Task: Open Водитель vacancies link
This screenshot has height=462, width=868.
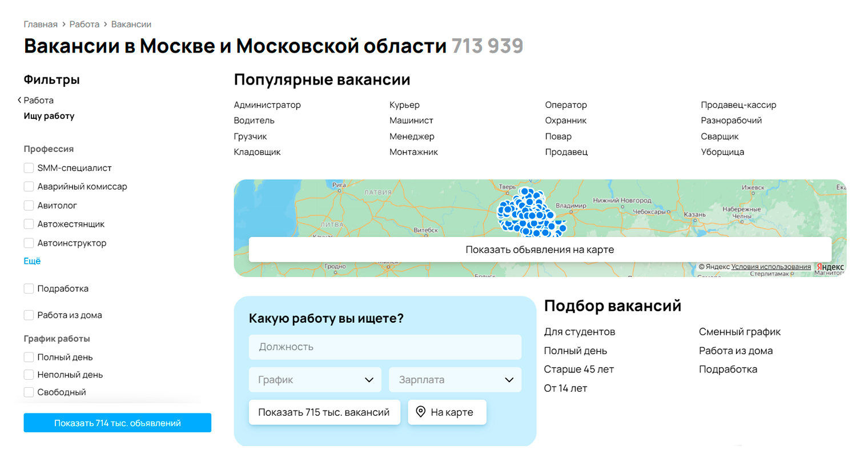Action: pos(254,120)
